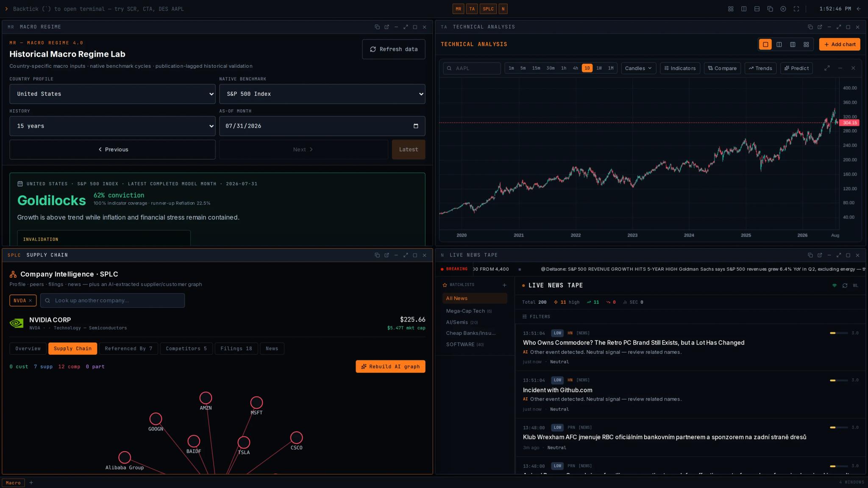Screen dimensions: 868x488
Task: Switch chart layout to single pane
Action: (x=765, y=44)
